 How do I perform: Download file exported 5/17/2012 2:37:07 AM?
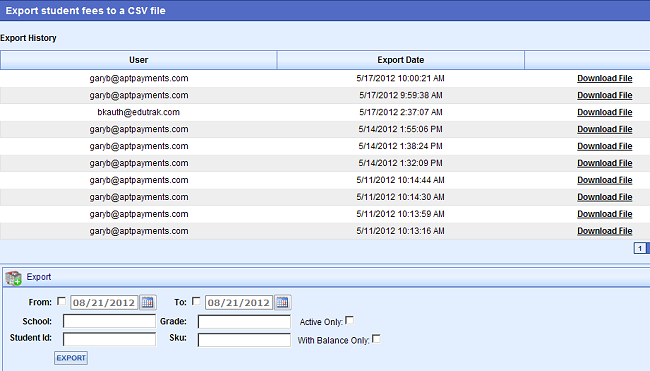tap(604, 112)
